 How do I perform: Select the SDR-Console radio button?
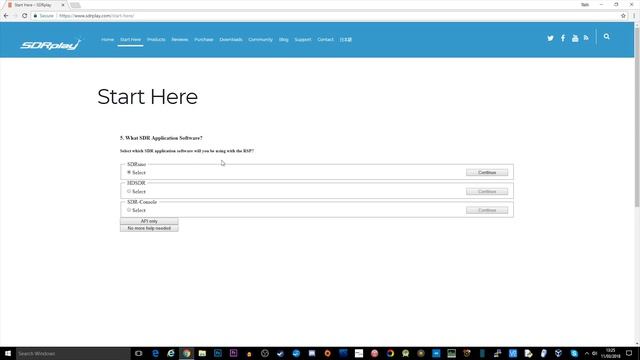point(129,210)
